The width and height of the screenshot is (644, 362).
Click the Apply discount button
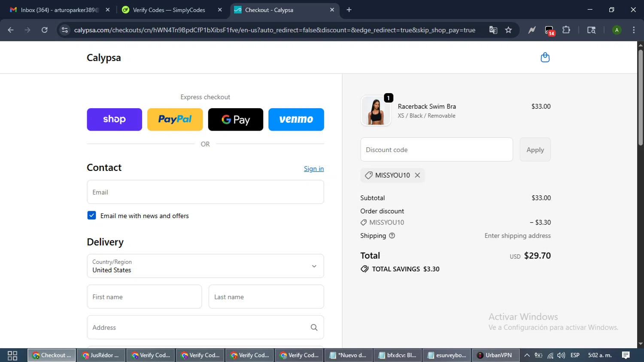[535, 150]
